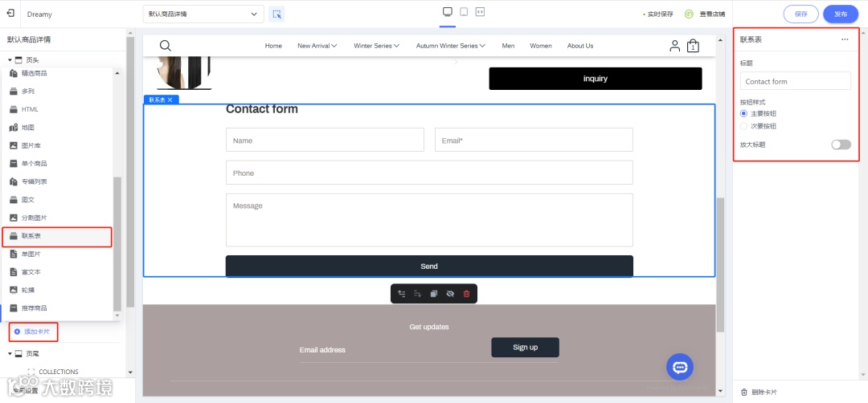Screen dimensions: 868x403
Task: Switch to mobile preview icon
Action: point(464,12)
